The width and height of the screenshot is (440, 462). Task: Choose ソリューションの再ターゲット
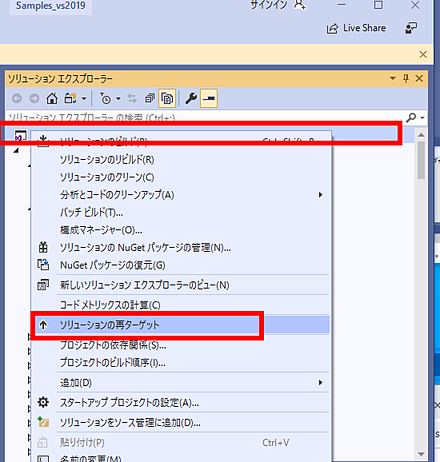[x=182, y=325]
